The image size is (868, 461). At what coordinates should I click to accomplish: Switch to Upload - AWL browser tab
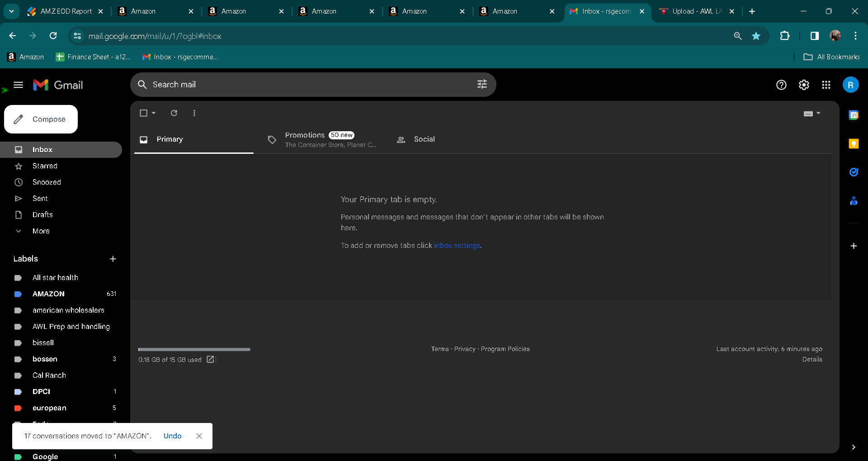click(x=697, y=11)
